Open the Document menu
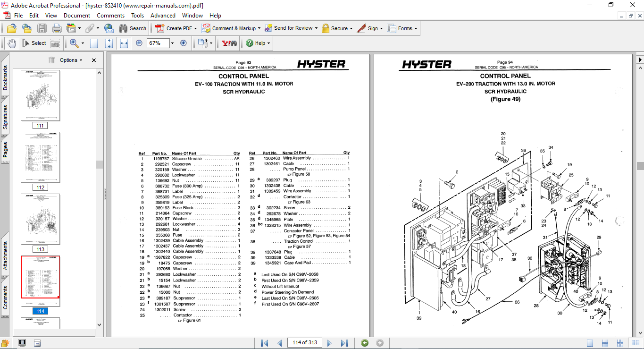This screenshot has width=644, height=349. [x=77, y=16]
